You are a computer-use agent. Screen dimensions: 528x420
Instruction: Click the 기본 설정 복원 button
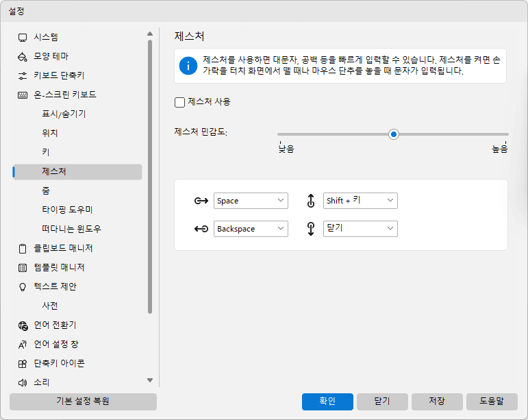[83, 402]
